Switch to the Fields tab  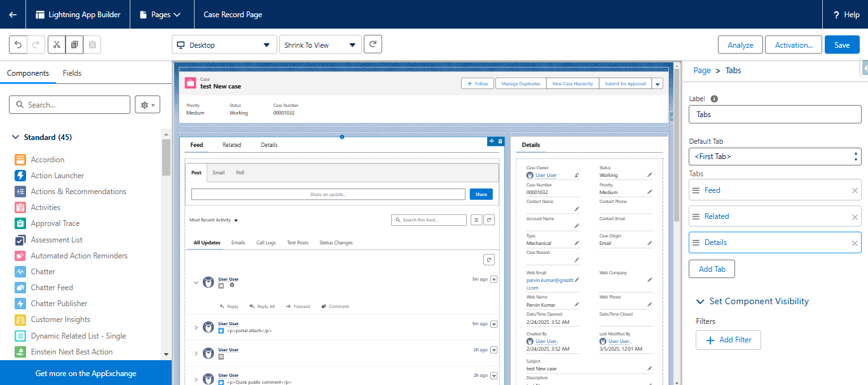pos(72,73)
